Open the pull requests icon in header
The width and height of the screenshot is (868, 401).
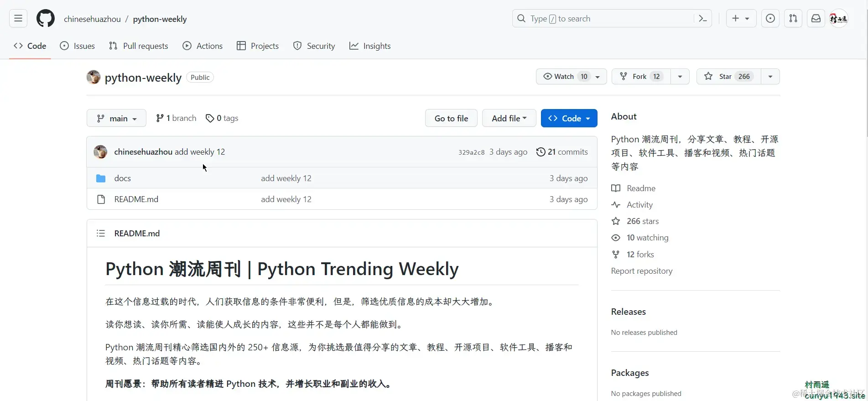pos(793,19)
